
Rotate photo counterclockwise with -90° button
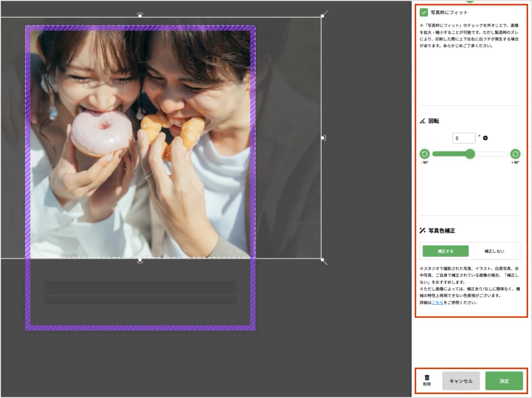(424, 154)
